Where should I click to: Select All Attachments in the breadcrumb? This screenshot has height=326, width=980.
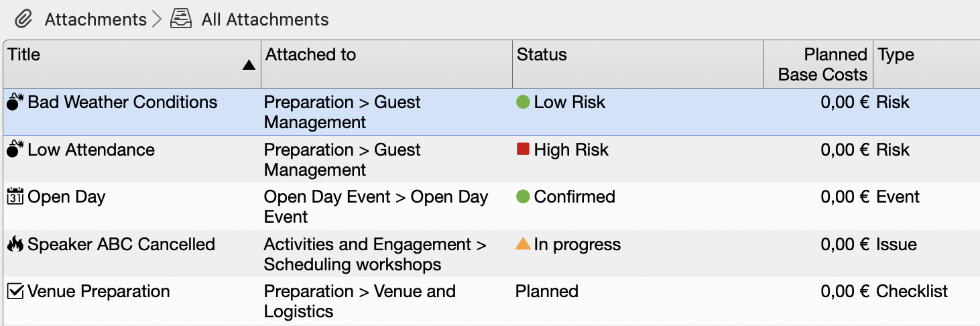265,19
